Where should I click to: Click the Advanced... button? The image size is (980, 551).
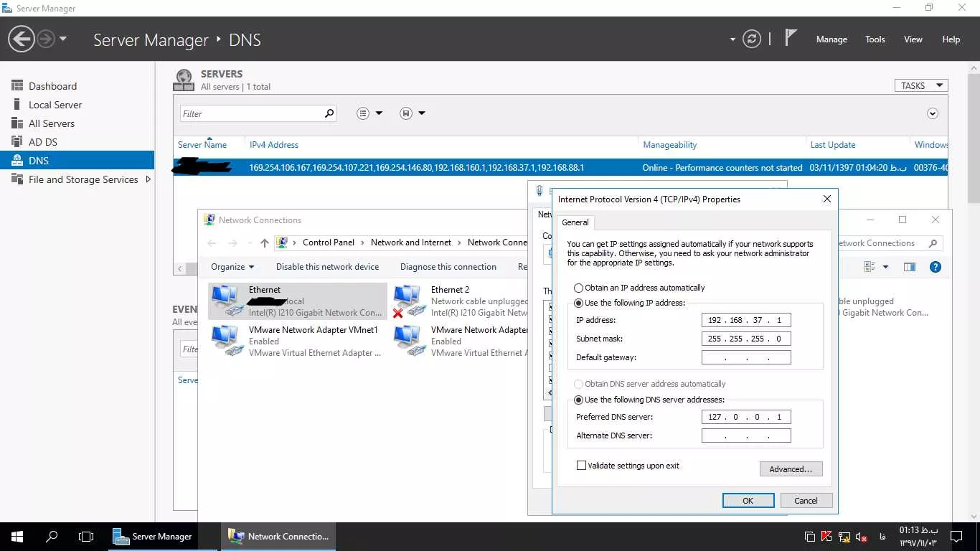click(791, 469)
